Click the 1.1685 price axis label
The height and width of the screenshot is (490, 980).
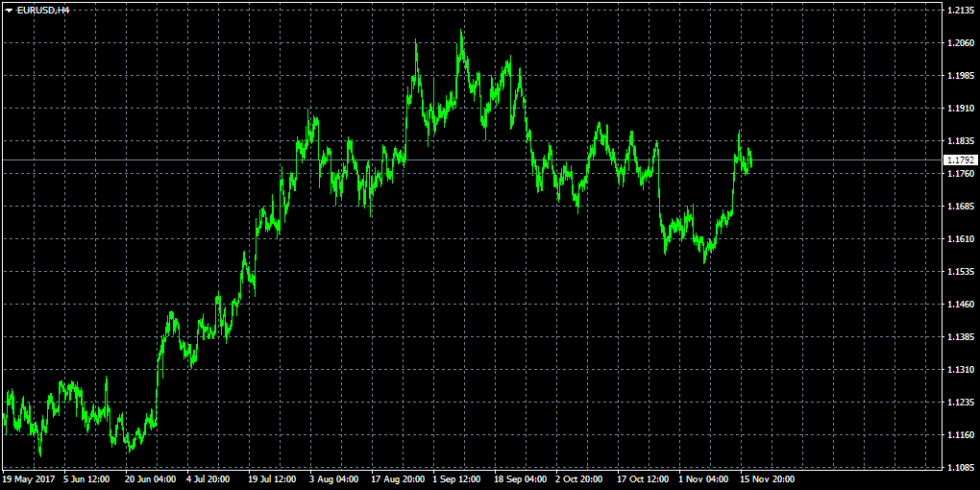coord(960,207)
